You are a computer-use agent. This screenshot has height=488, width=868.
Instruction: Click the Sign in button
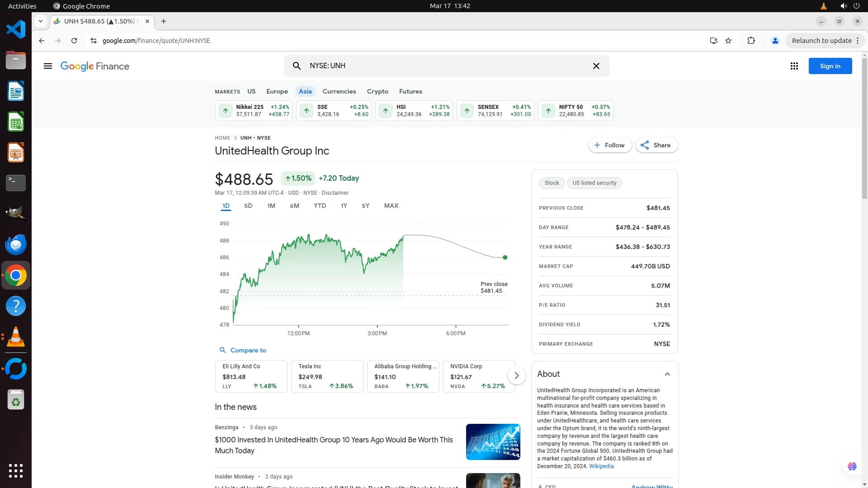(x=830, y=66)
